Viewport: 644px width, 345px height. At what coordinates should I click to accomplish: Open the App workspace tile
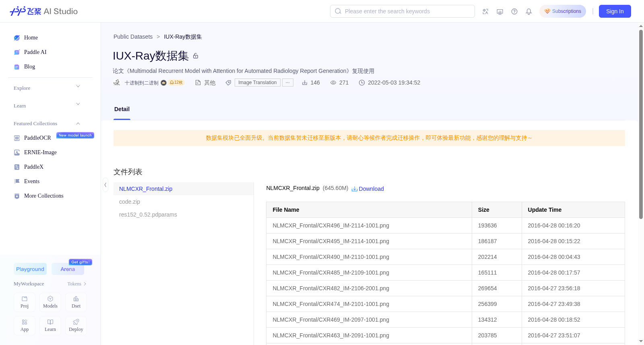(25, 326)
